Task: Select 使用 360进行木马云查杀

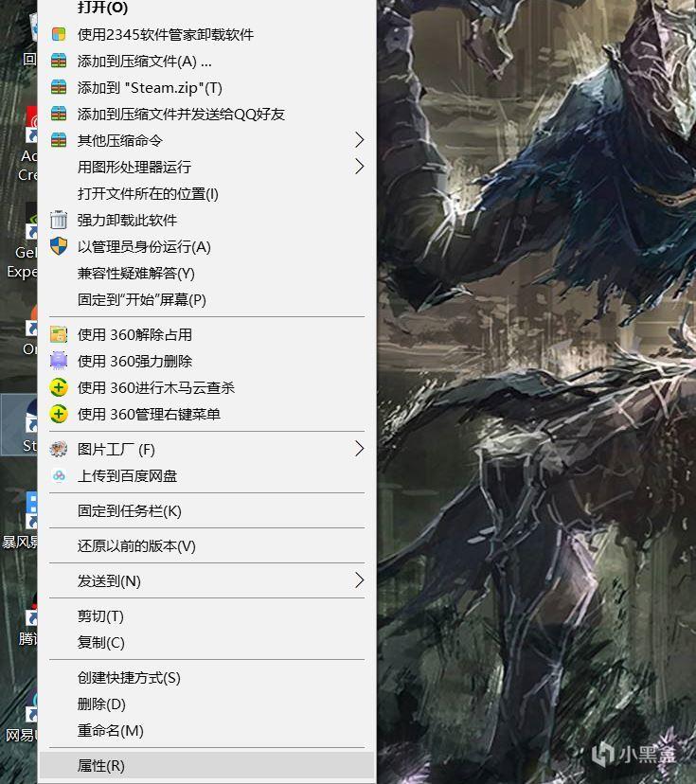Action: tap(206, 387)
